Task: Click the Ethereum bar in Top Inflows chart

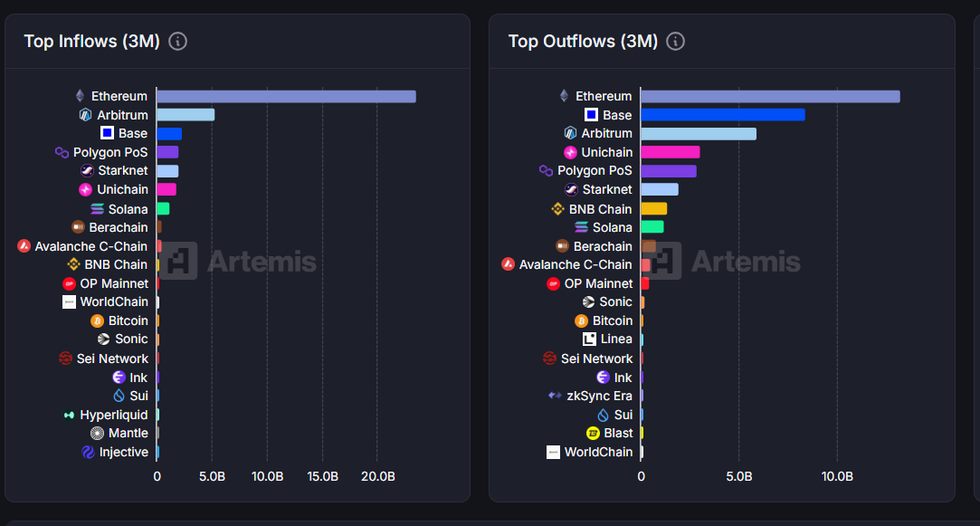Action: pos(286,96)
